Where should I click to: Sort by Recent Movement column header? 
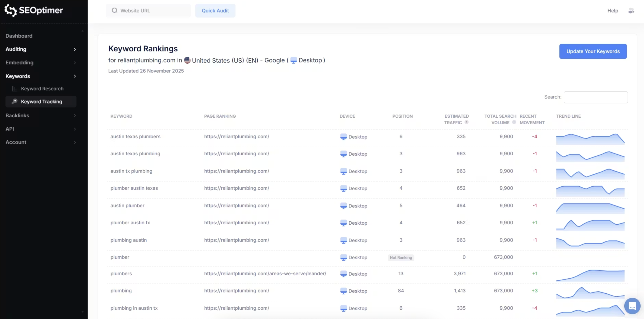(532, 119)
